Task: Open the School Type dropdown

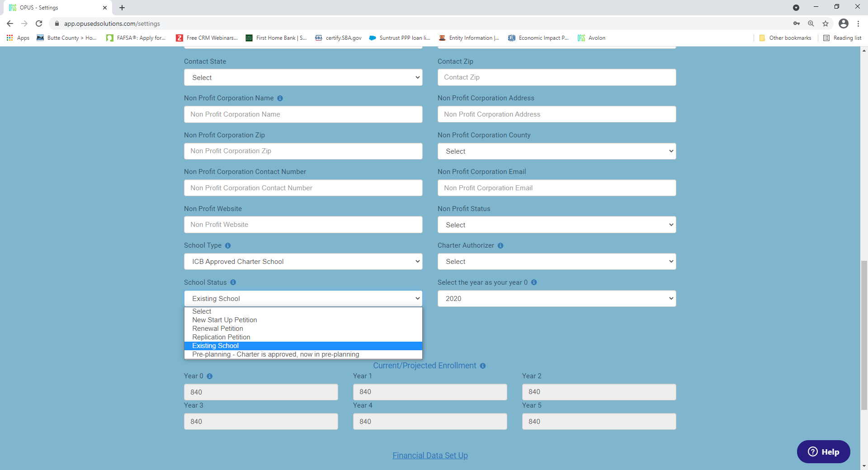Action: pos(303,261)
